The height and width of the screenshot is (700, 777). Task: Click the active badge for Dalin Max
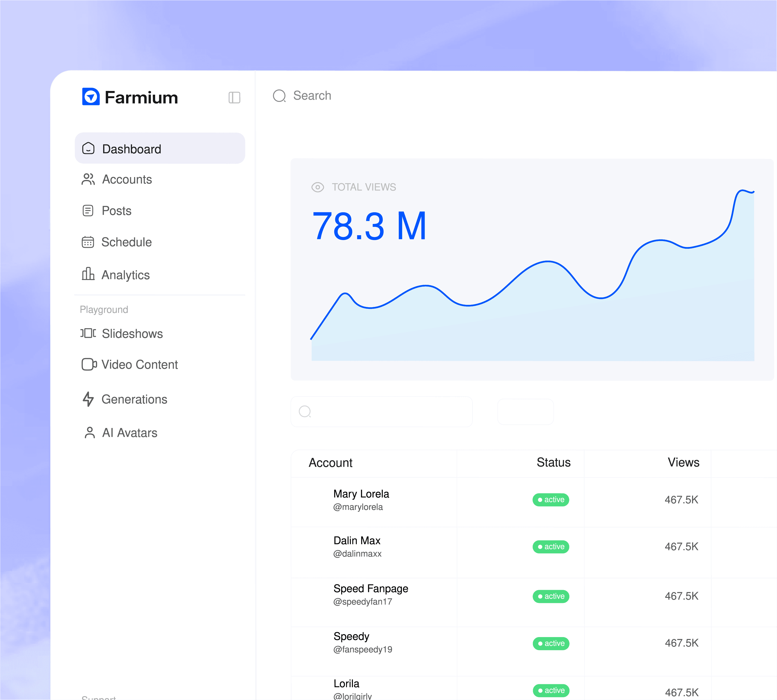(550, 547)
